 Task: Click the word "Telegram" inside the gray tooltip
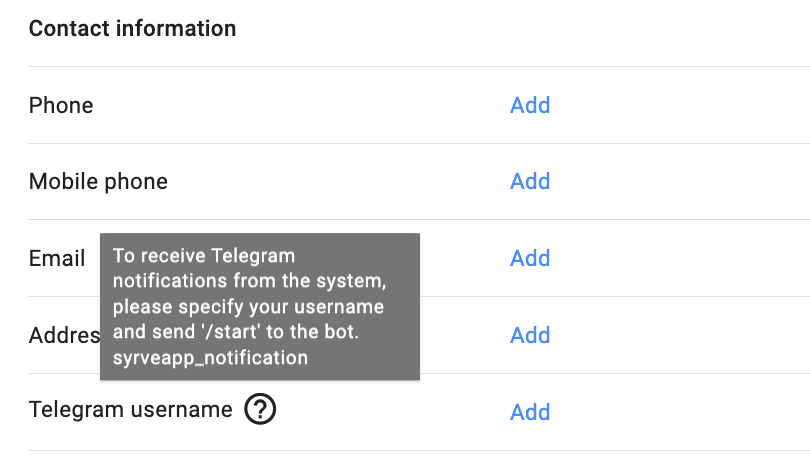256,255
